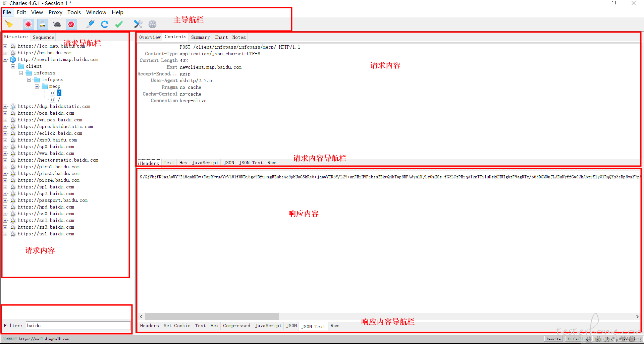Click scrollbar right arrow
This screenshot has width=644, height=344.
pyautogui.click(x=637, y=317)
